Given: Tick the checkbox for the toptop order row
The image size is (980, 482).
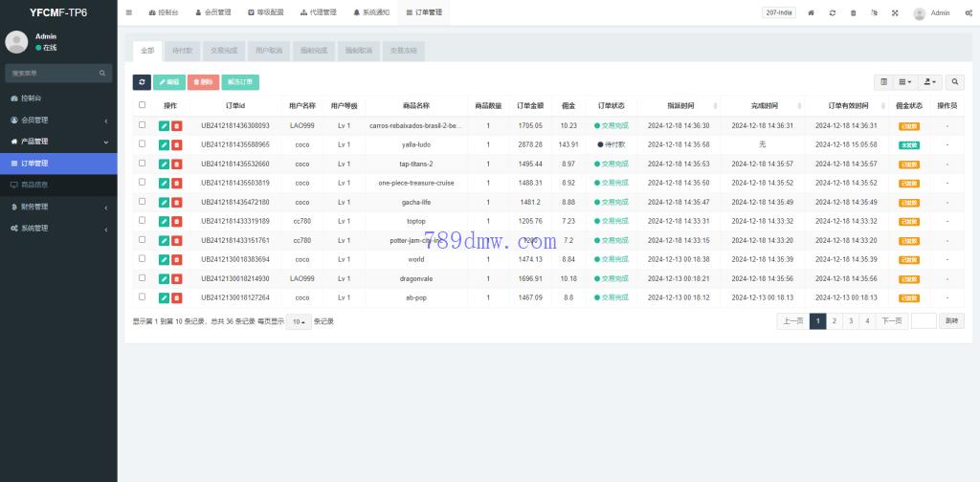Looking at the screenshot, I should [143, 221].
